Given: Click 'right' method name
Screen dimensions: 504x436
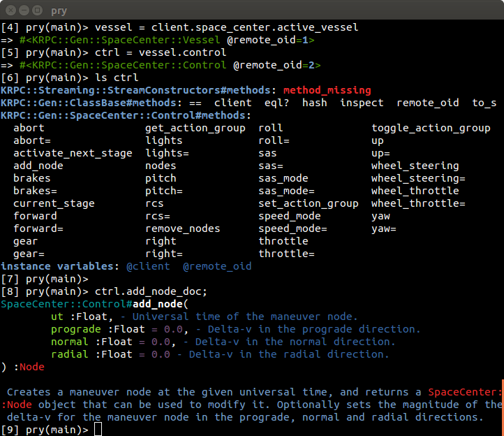Looking at the screenshot, I should pyautogui.click(x=161, y=241).
